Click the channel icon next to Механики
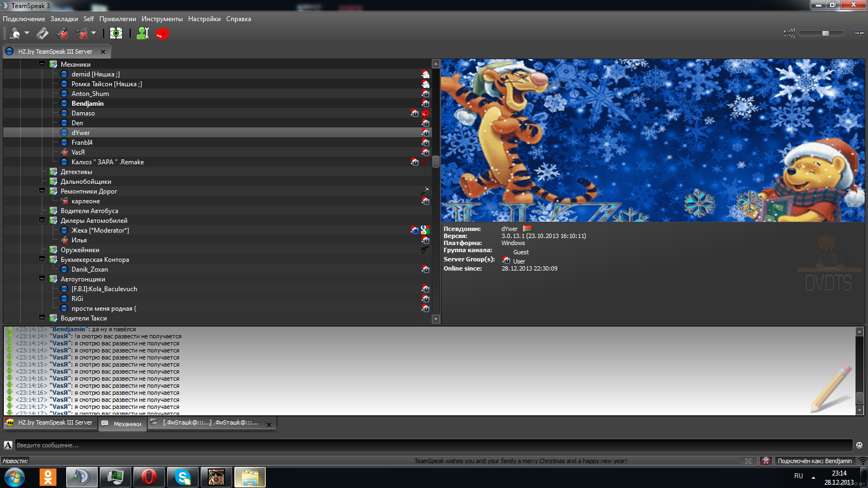Image resolution: width=868 pixels, height=488 pixels. [x=53, y=64]
